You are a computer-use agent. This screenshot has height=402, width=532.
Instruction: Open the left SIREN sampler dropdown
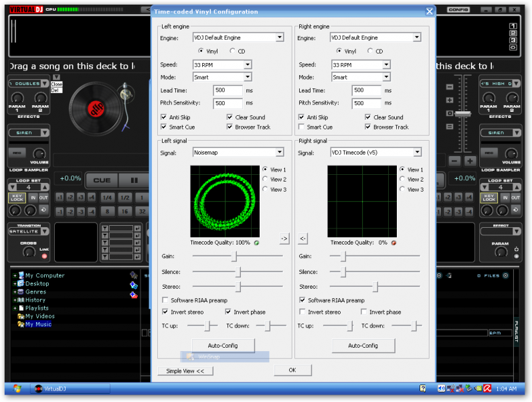(45, 133)
